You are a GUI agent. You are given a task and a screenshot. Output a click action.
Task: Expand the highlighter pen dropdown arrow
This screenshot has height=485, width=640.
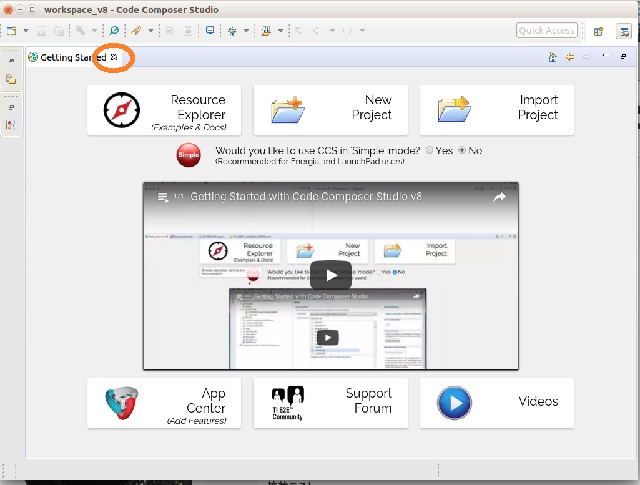click(280, 31)
